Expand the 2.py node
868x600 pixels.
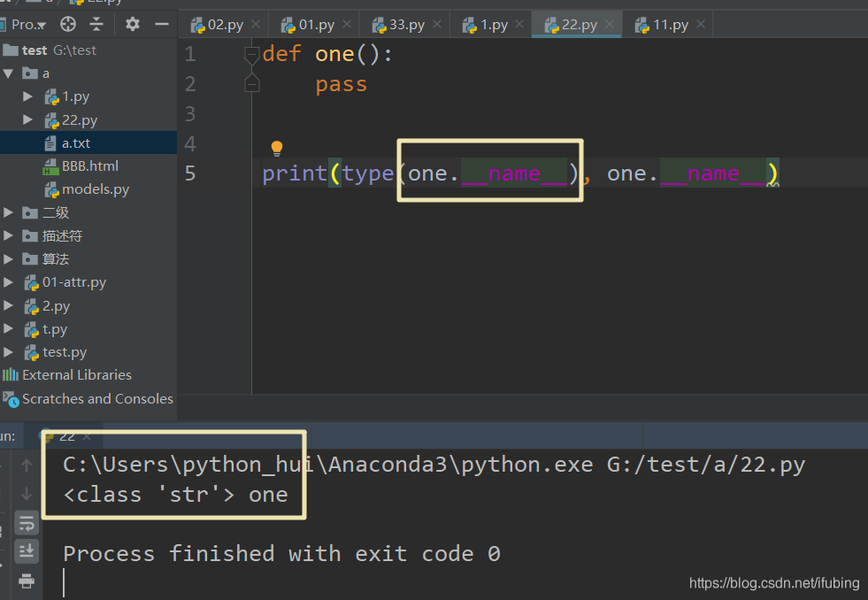coord(8,305)
